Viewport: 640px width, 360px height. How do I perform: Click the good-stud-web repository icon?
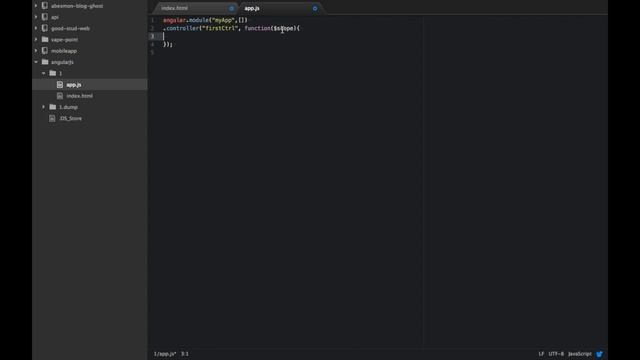pyautogui.click(x=45, y=28)
